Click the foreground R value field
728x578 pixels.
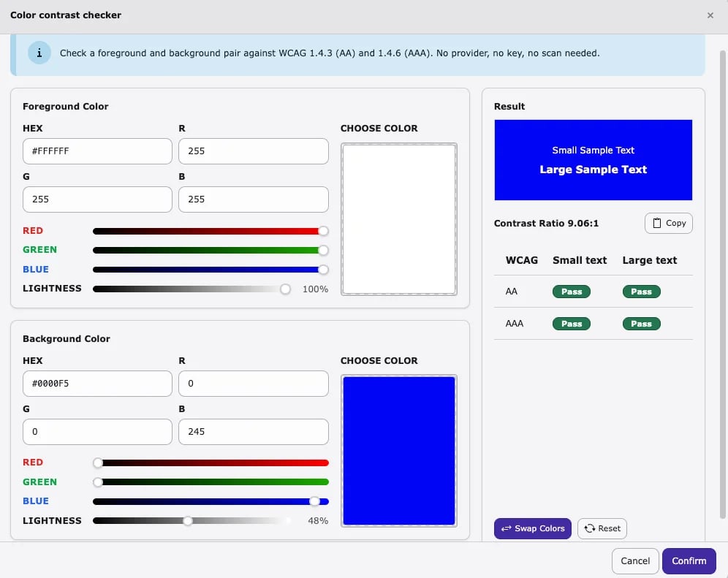click(254, 151)
